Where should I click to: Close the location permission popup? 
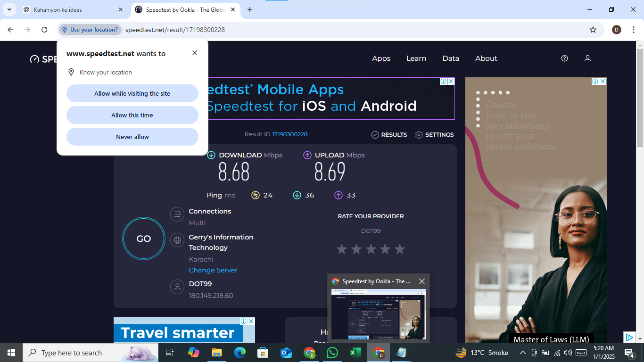pyautogui.click(x=195, y=53)
